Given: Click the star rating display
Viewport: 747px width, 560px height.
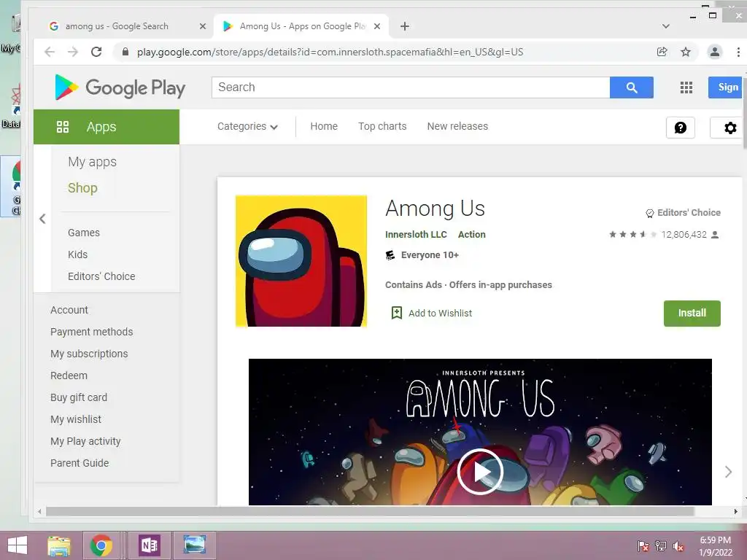Looking at the screenshot, I should click(633, 234).
